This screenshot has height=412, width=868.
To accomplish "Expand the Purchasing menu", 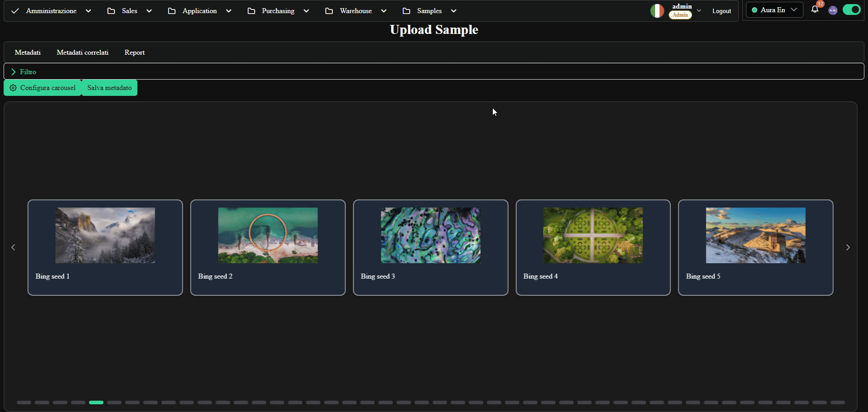I will 278,11.
